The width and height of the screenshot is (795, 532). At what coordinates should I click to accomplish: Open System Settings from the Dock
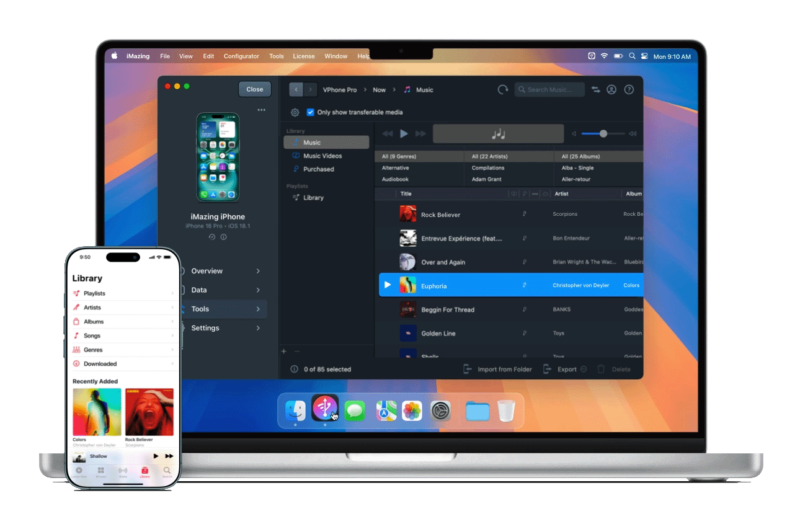440,410
